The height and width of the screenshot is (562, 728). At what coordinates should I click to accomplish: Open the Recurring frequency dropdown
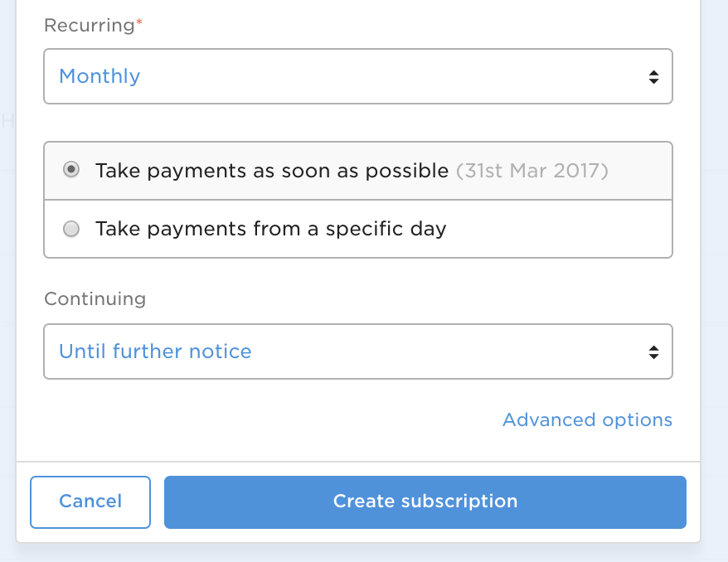(357, 76)
